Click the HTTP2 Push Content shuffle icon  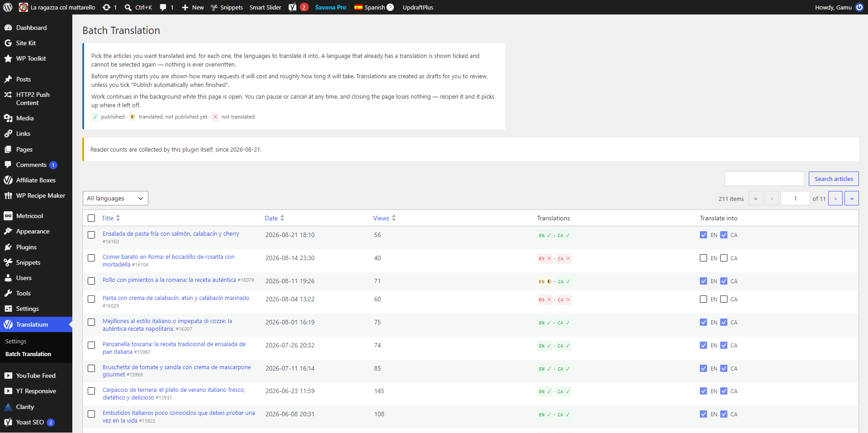[x=8, y=95]
